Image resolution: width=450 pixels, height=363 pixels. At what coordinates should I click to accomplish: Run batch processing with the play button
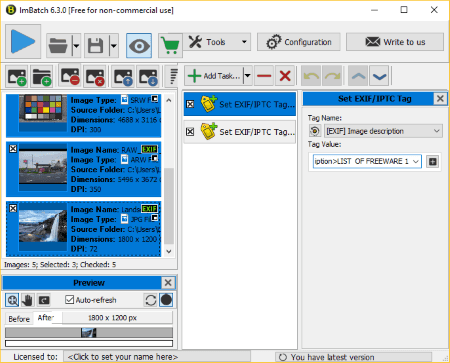23,42
